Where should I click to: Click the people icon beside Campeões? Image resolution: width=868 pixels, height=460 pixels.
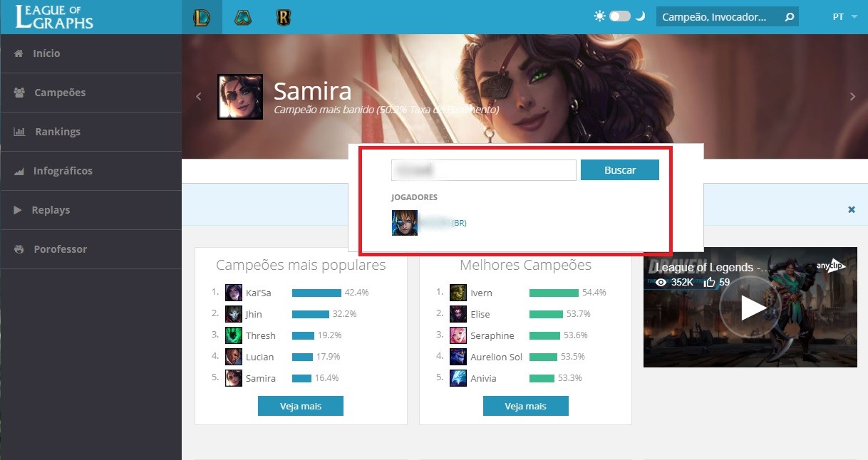(19, 93)
